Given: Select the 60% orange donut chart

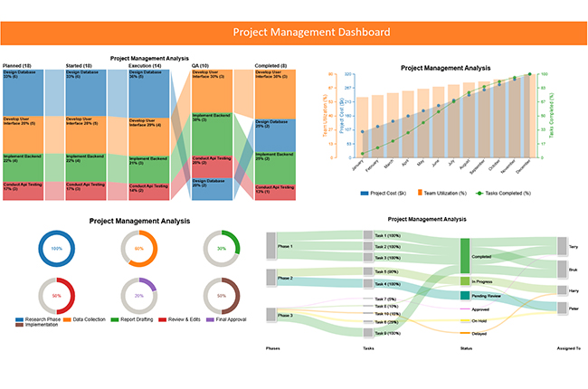Looking at the screenshot, I should pos(138,248).
